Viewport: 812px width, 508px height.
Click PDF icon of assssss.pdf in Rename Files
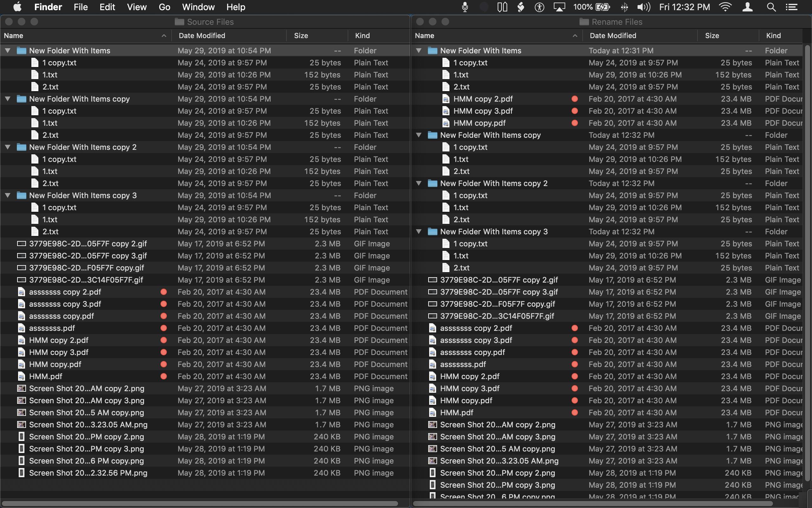[433, 364]
